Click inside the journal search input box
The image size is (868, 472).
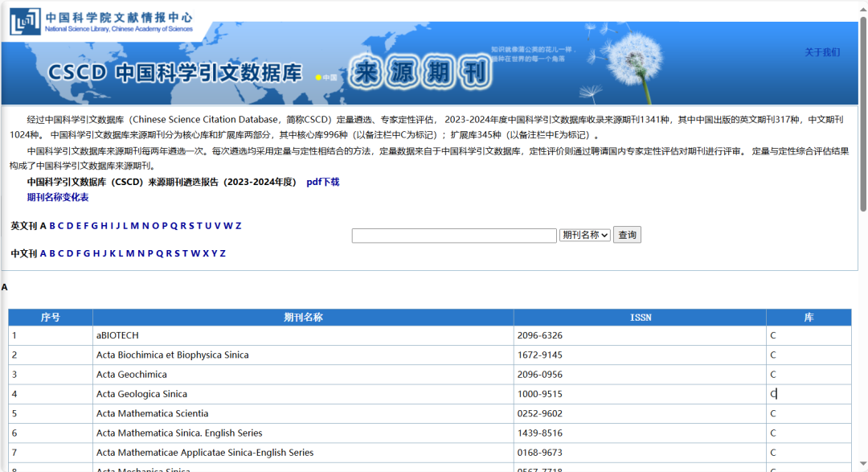coord(454,235)
